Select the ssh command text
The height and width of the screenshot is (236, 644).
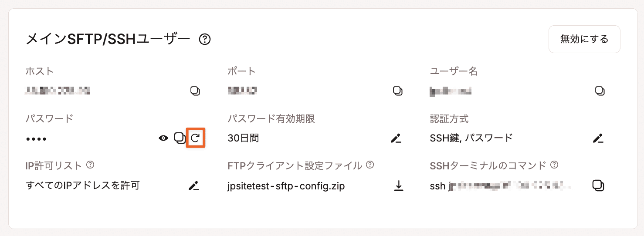click(x=500, y=186)
